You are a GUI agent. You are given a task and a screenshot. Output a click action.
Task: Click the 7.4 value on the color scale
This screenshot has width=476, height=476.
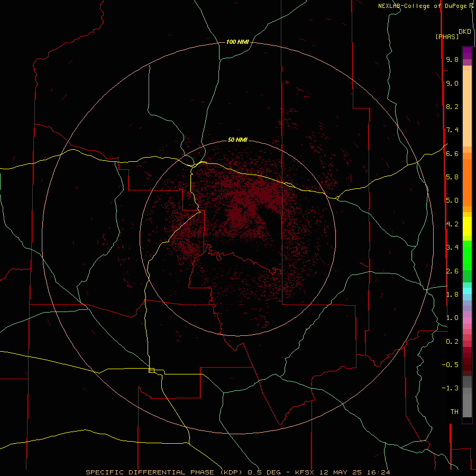tap(452, 130)
